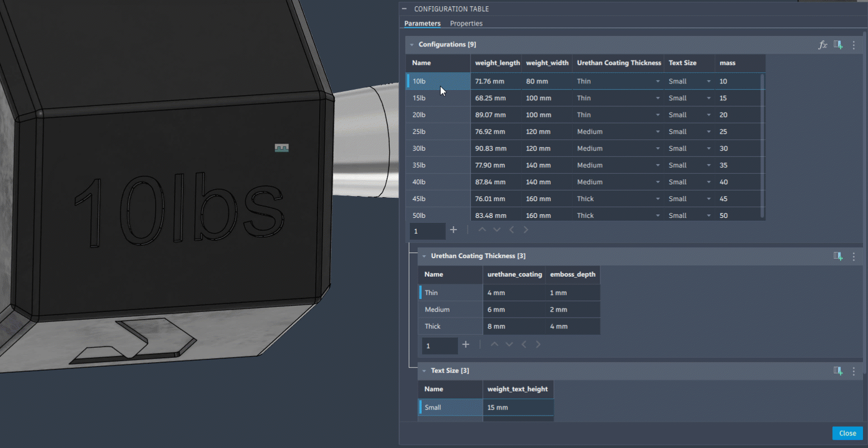Open coating thickness dropdown for 45lb row
The width and height of the screenshot is (868, 448).
coord(657,199)
